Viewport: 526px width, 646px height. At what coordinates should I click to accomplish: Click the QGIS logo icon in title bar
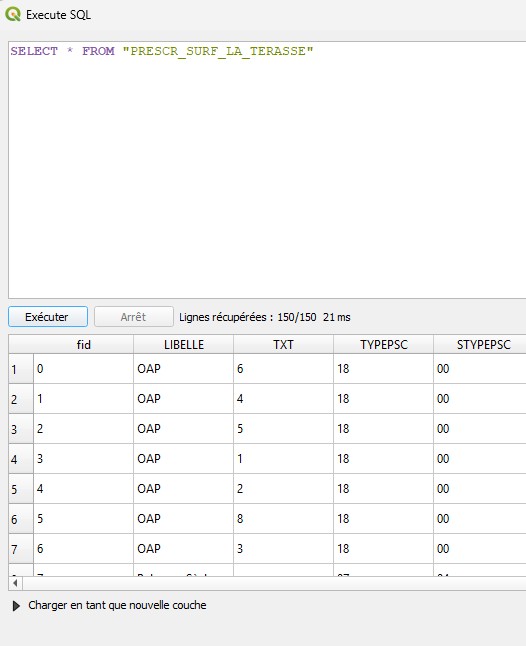[13, 14]
